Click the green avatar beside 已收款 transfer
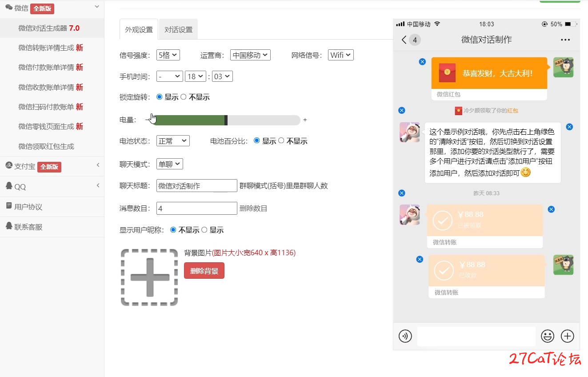 pyautogui.click(x=563, y=265)
